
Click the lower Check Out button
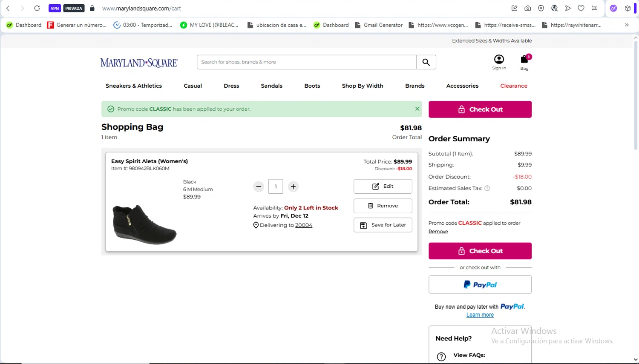pos(480,251)
